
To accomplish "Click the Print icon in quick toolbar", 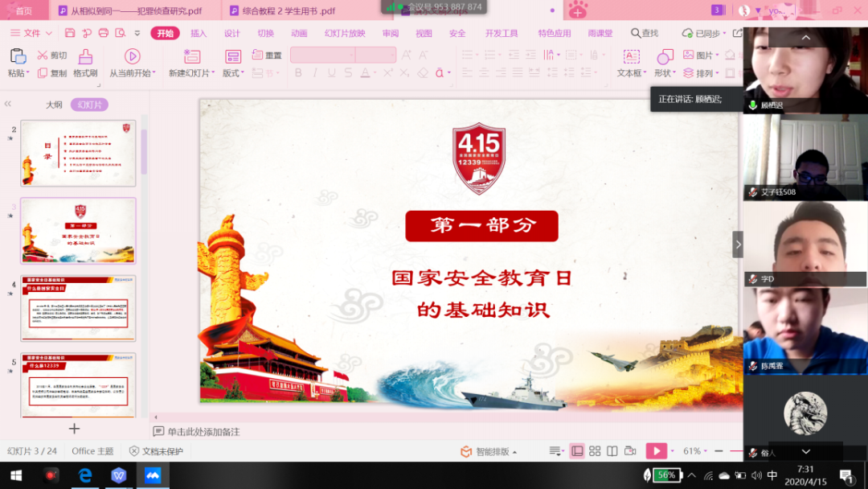I will click(103, 33).
